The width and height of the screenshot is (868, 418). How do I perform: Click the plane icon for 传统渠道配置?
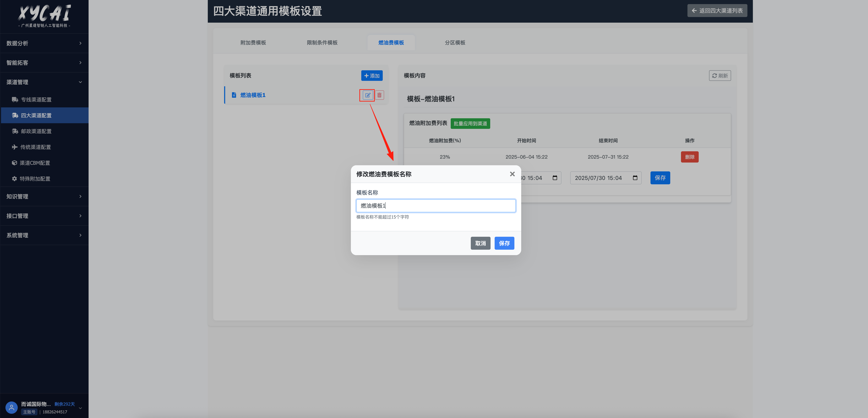click(14, 147)
